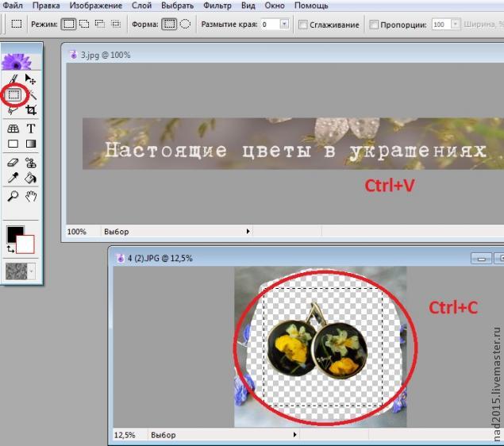504x446 pixels.
Task: Open the pattern swatch dropdown in toolbox
Action: [32, 271]
